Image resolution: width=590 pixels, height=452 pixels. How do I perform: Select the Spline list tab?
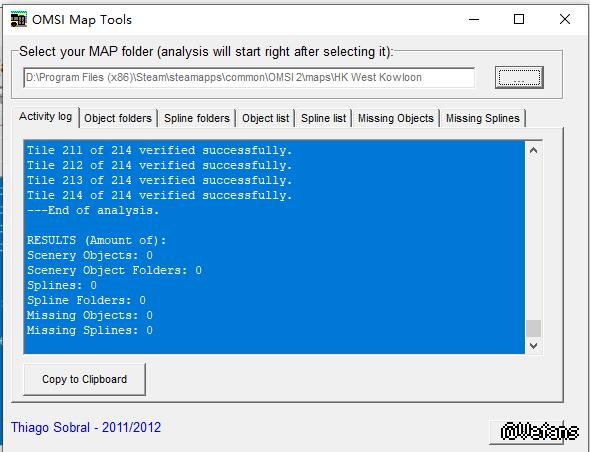point(324,118)
